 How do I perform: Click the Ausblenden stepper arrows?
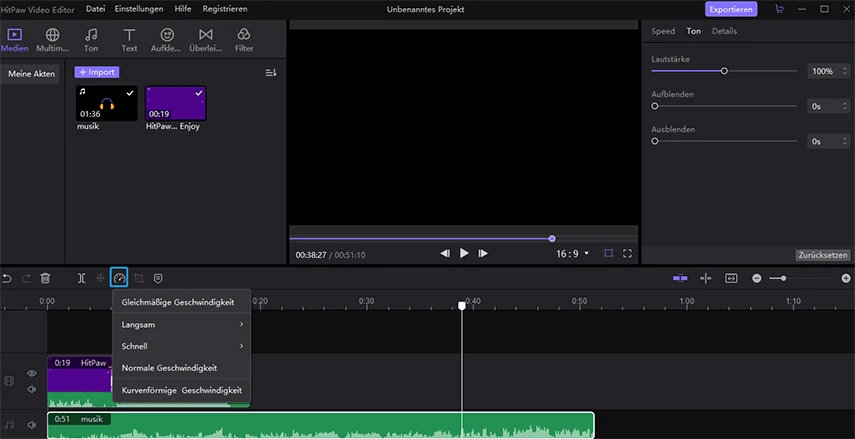click(845, 141)
